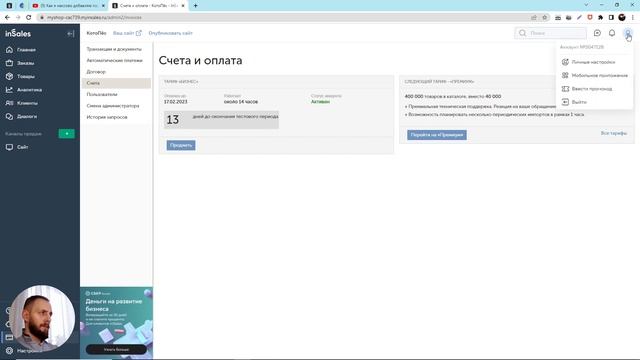640x360 pixels.
Task: Open a new browser tab
Action: 196,6
